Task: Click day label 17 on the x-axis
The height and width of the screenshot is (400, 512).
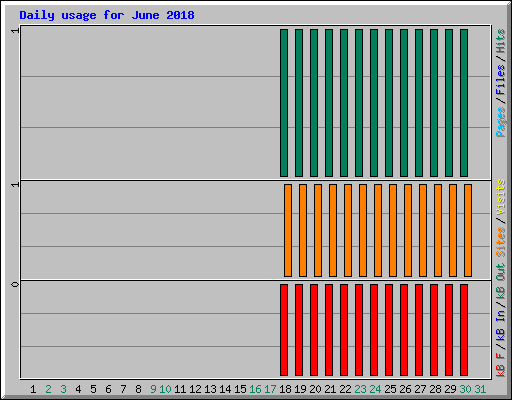Action: pos(270,389)
